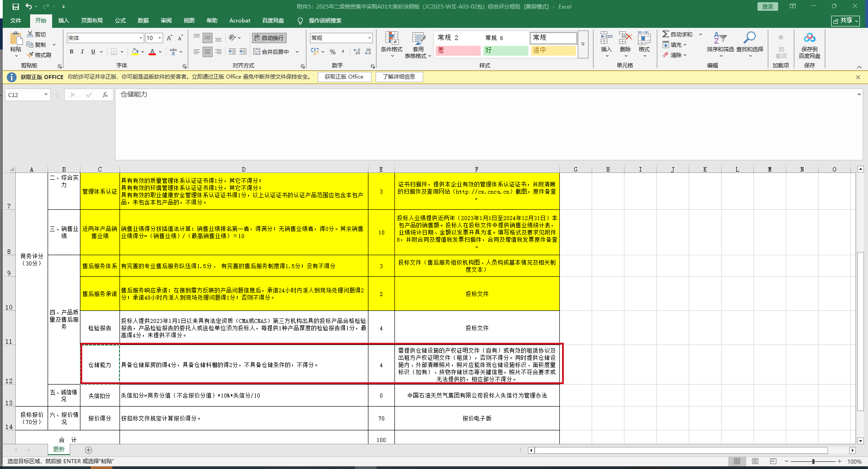Click the Insert Function fx icon
This screenshot has width=868, height=469.
[x=105, y=95]
